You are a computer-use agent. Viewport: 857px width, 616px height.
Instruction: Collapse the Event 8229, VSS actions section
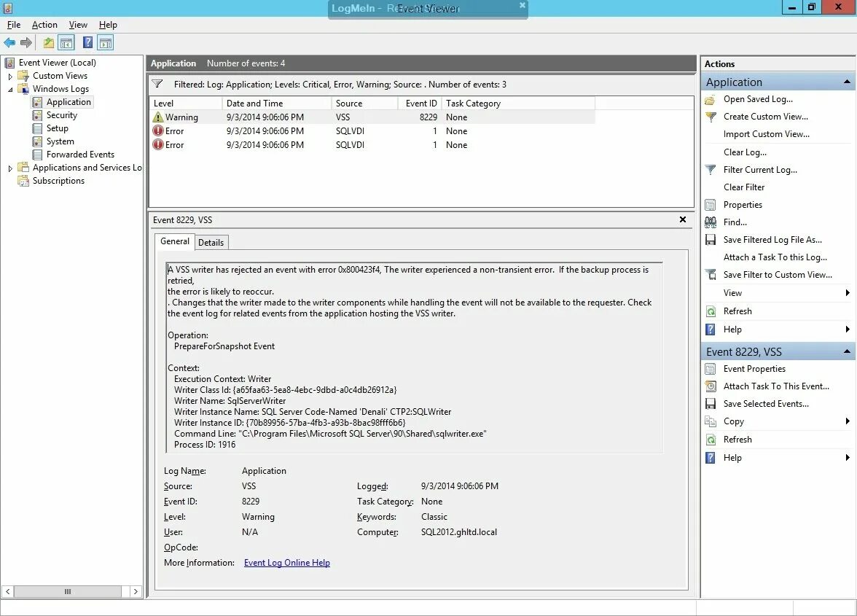tap(847, 351)
